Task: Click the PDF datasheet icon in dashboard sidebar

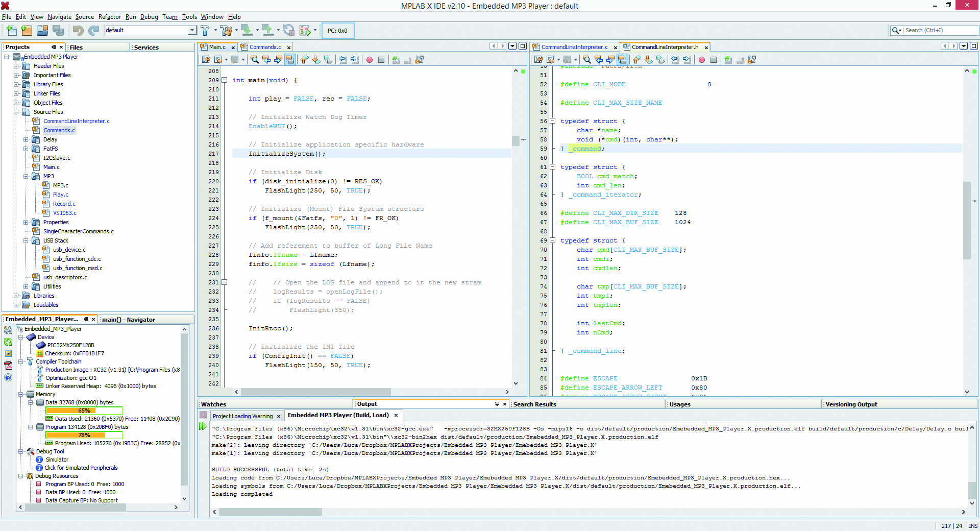Action: 8,366
